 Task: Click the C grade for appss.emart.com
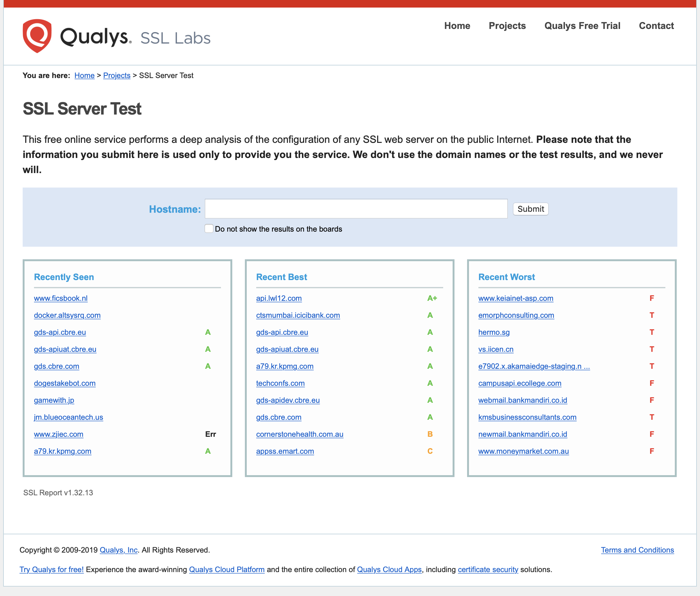tap(430, 451)
